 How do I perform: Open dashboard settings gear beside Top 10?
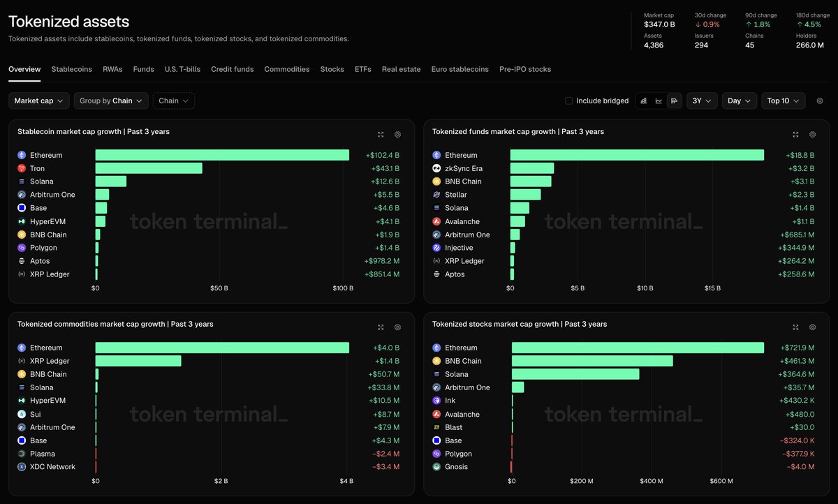[820, 101]
